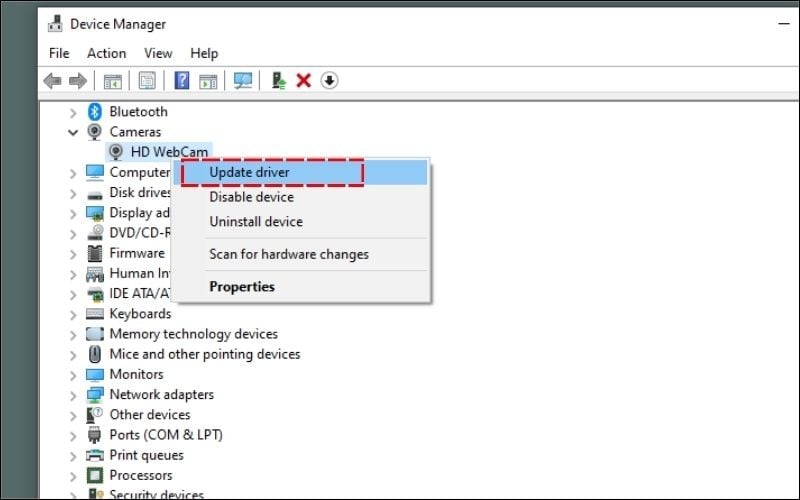Click the Processors category icon
Screen dimensions: 800x500
click(95, 476)
